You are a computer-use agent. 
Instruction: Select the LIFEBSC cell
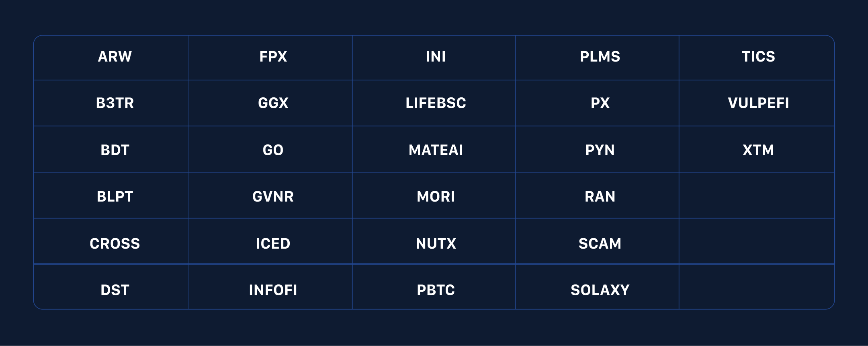point(436,103)
